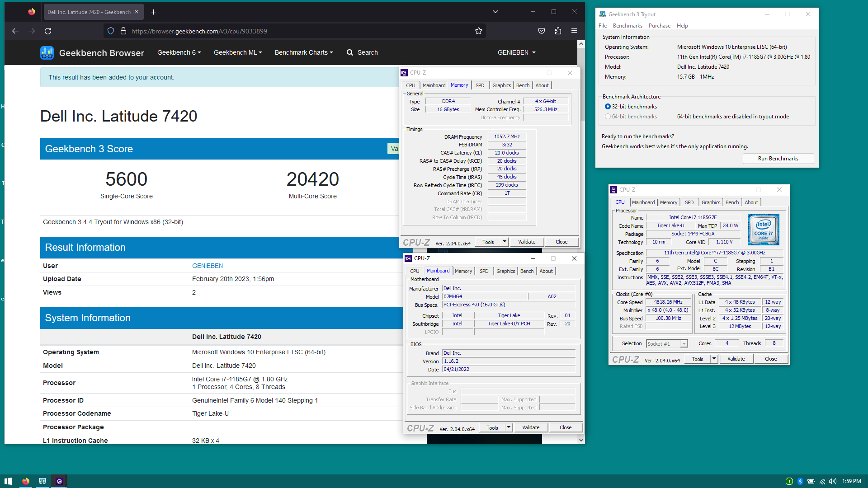Click DRAM Frequency value 1052.7 MHz
868x488 pixels.
[507, 136]
